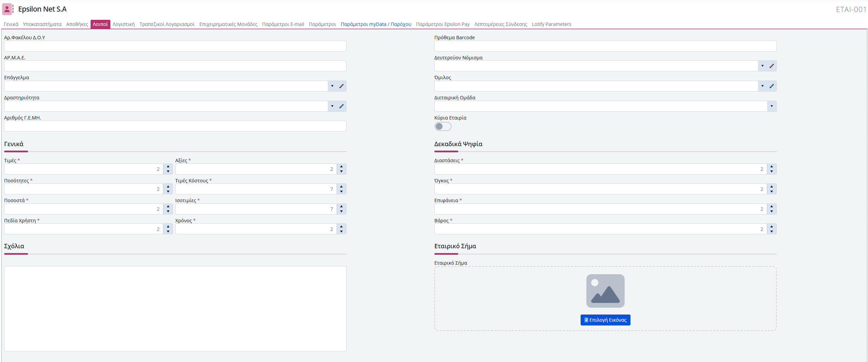
Task: Open the Επάγγελμα dropdown arrow
Action: 332,86
